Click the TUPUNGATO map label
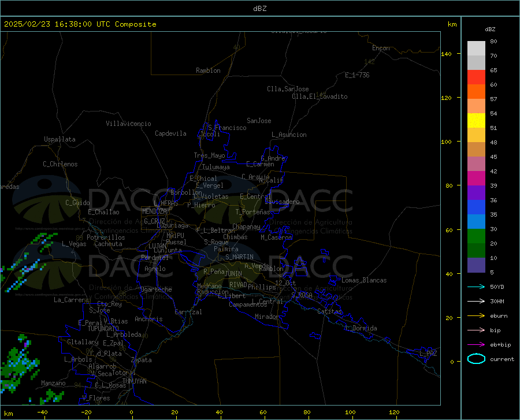 coord(103,329)
